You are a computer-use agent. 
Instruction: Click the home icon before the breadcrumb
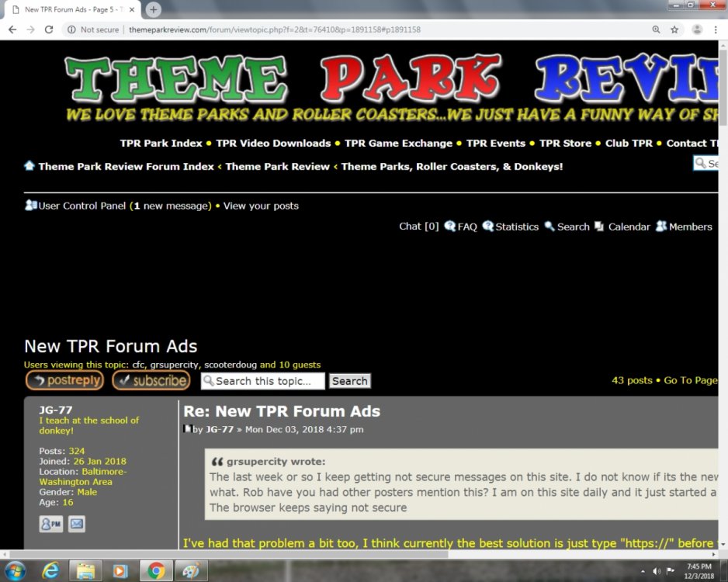(x=29, y=166)
